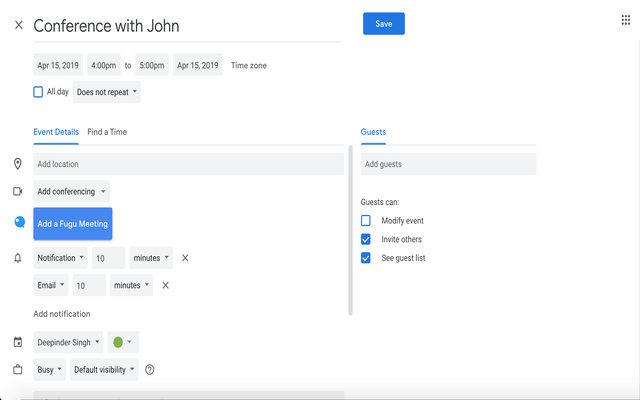Open the Google apps grid icon

coord(626,20)
